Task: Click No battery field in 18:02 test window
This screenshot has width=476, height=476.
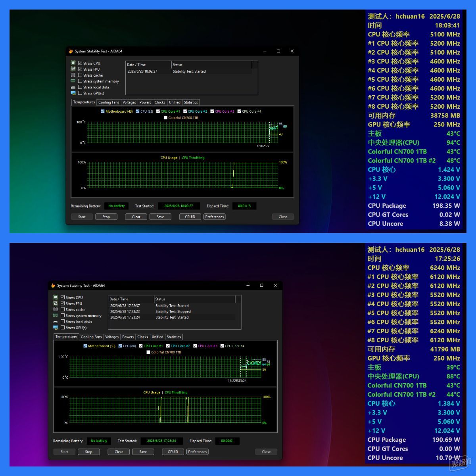Action: point(116,206)
